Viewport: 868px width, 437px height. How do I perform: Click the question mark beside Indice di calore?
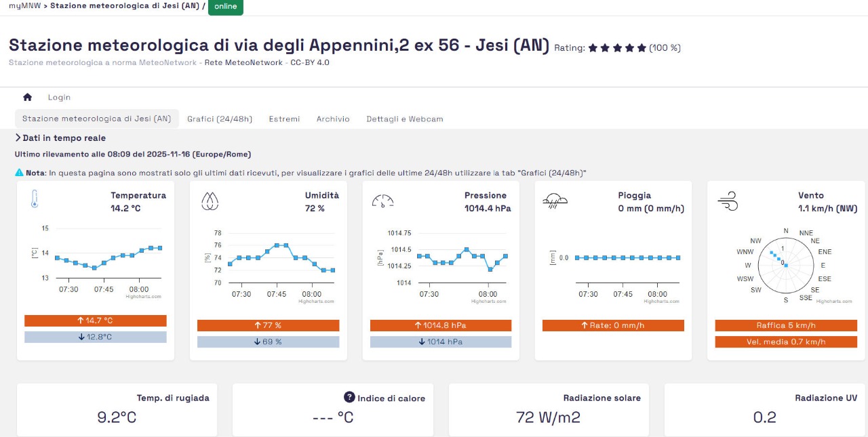point(349,397)
